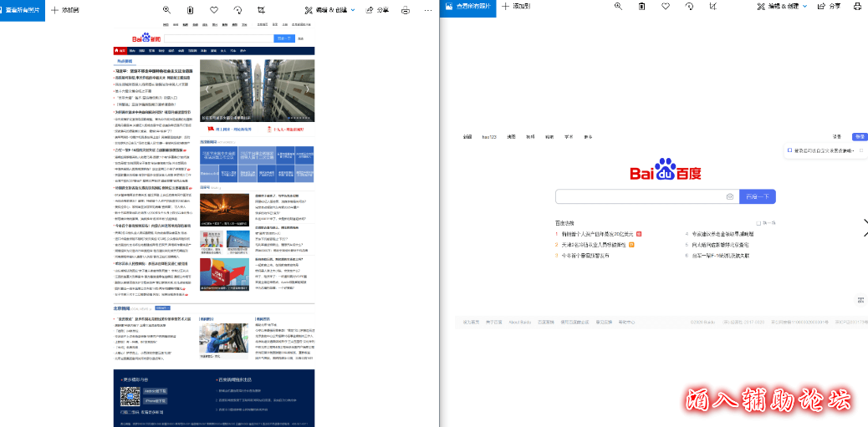Rotate the photo in left window
Image resolution: width=868 pixels, height=427 pixels.
click(237, 10)
